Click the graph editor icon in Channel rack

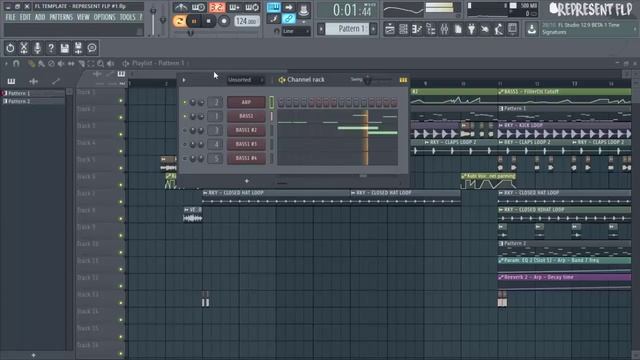(403, 80)
